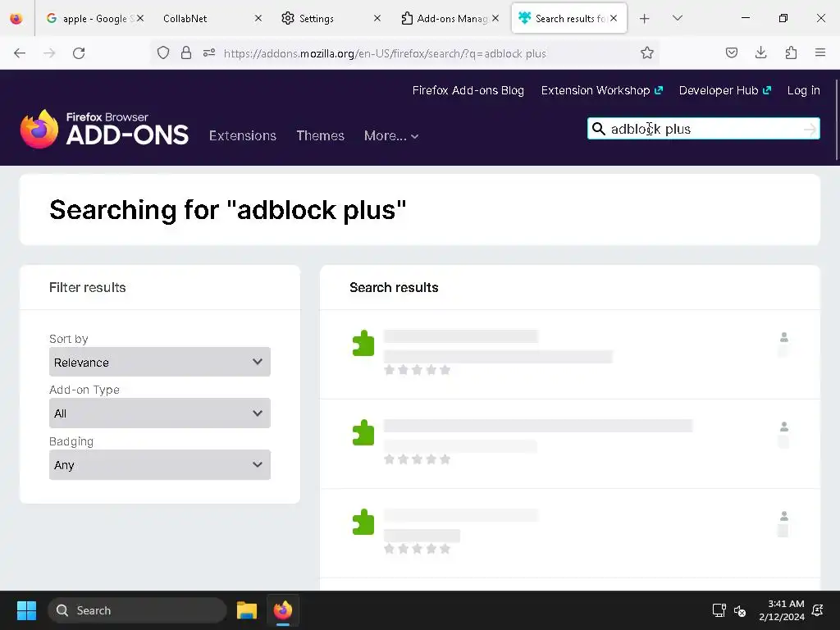Image resolution: width=840 pixels, height=630 pixels.
Task: List all tabs with the chevron button
Action: 677,18
